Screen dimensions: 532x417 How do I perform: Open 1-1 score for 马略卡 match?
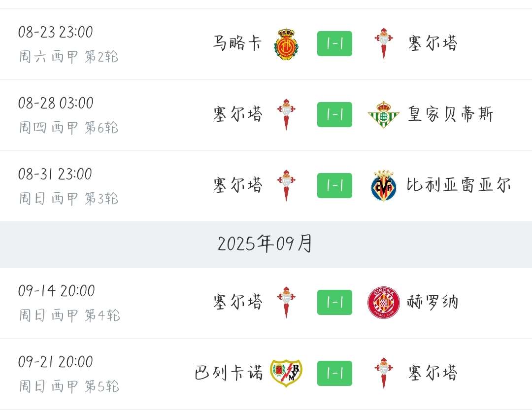pyautogui.click(x=334, y=44)
